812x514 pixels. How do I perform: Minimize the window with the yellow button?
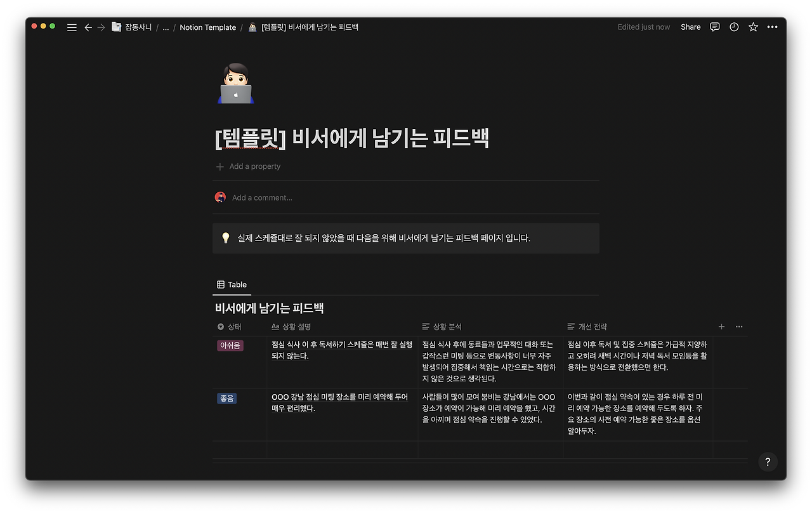(43, 26)
